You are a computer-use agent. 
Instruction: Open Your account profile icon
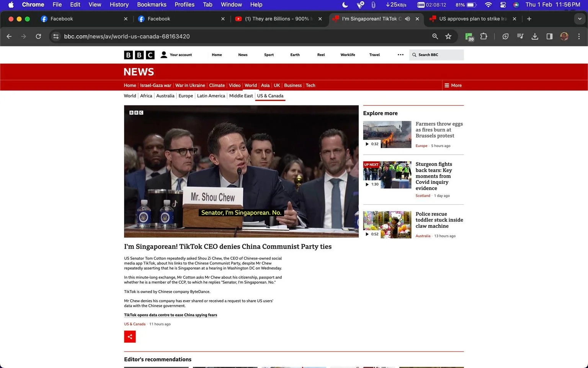point(164,55)
